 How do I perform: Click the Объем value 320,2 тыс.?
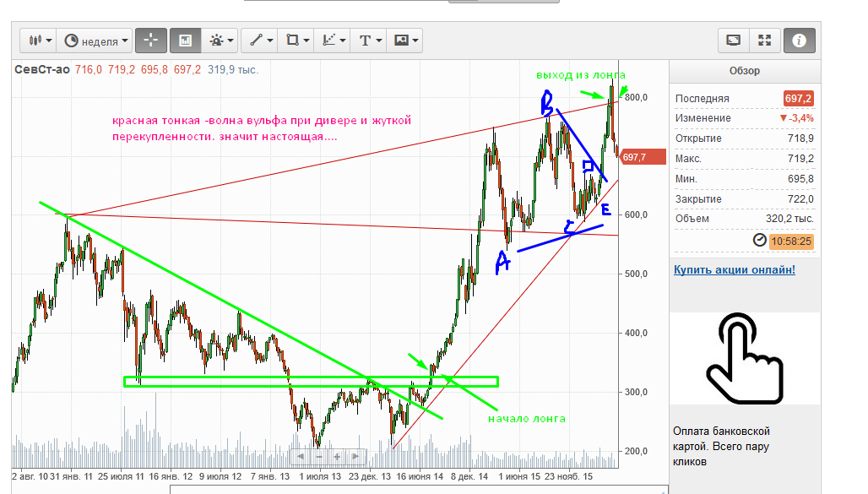[x=790, y=219]
